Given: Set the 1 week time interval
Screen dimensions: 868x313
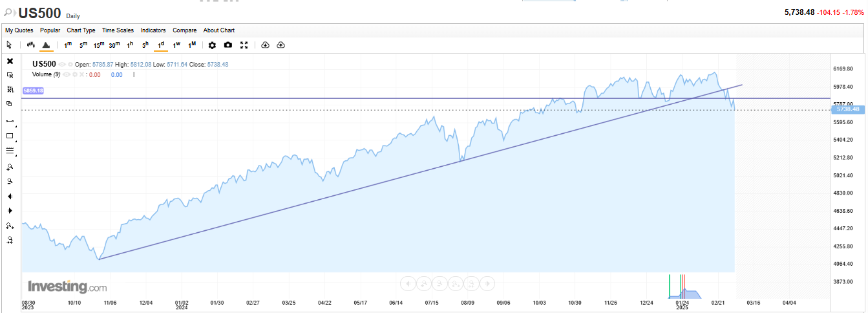Looking at the screenshot, I should pos(176,45).
